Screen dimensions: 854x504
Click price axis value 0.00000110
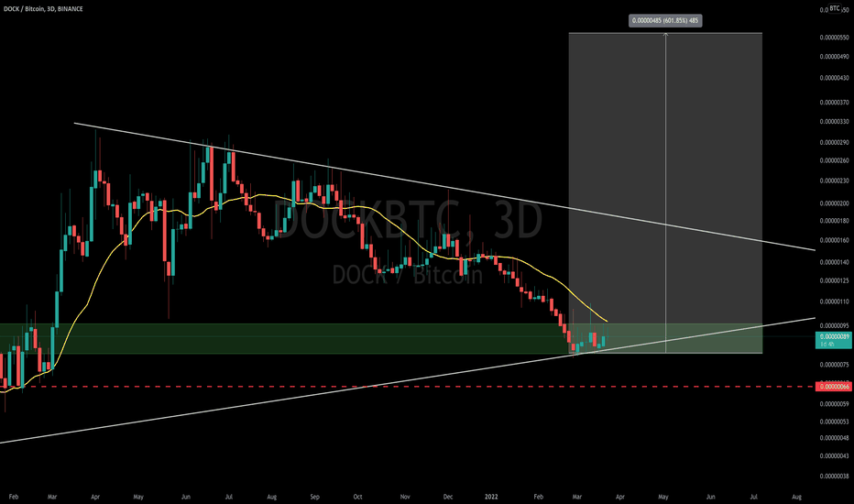pyautogui.click(x=834, y=301)
